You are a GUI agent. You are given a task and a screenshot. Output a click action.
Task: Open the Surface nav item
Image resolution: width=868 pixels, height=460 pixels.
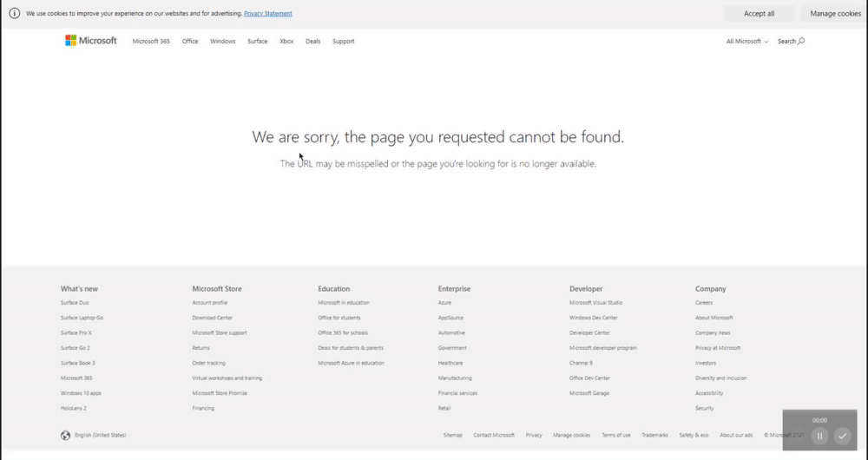point(258,41)
